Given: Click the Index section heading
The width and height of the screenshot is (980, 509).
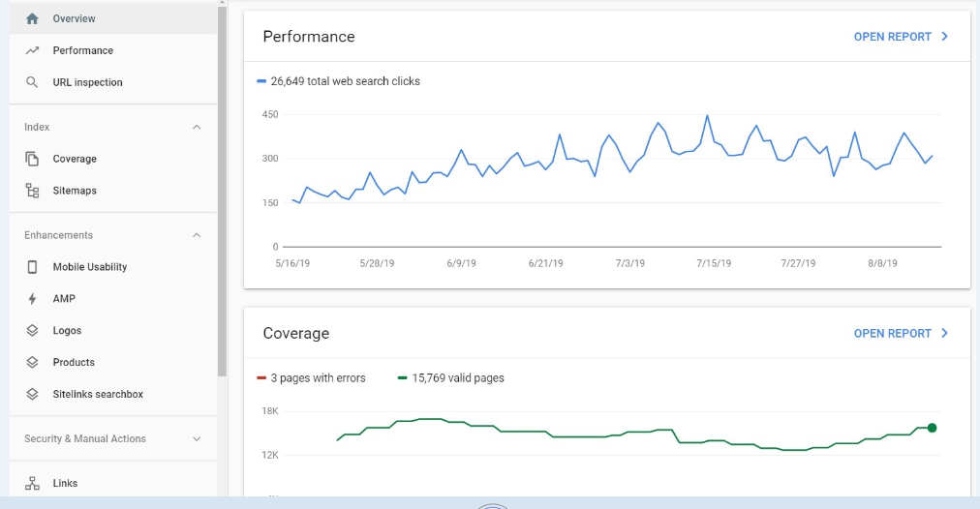Looking at the screenshot, I should pos(37,127).
